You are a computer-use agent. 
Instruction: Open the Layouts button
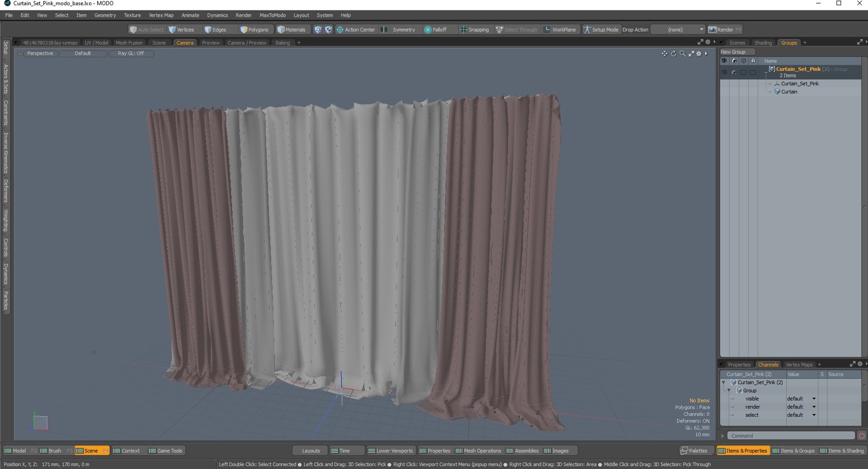click(x=311, y=451)
